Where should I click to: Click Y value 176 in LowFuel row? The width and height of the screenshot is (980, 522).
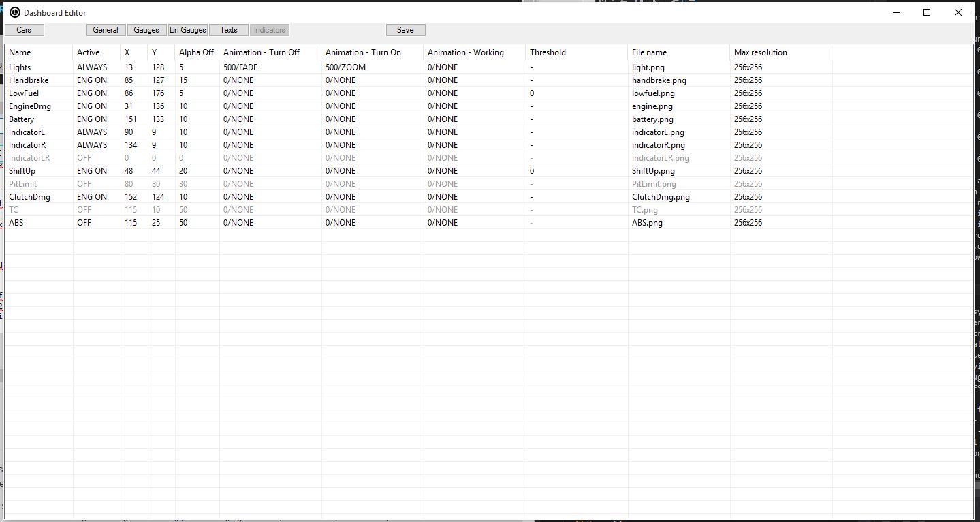coord(158,93)
